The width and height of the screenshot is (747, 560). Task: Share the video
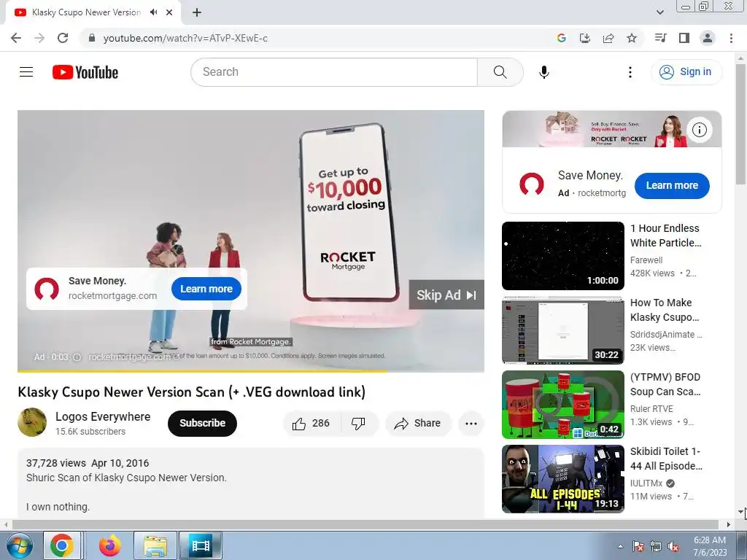[x=418, y=423]
